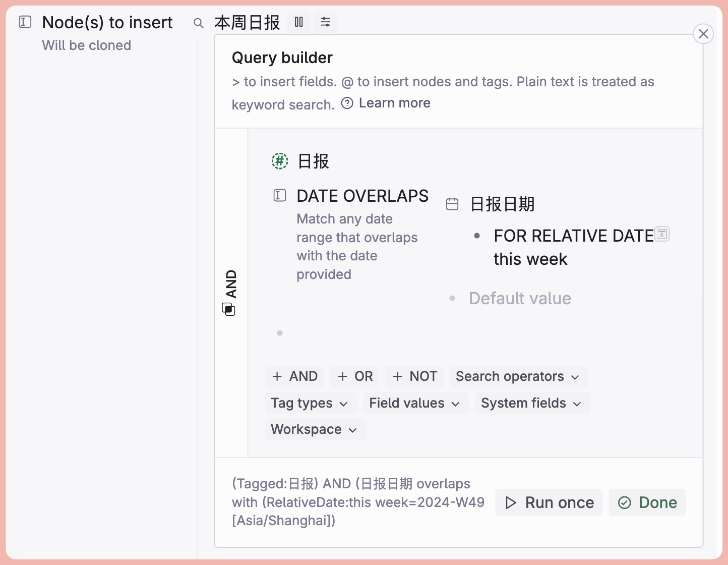Expand the System fields dropdown
The height and width of the screenshot is (565, 728).
coord(532,403)
